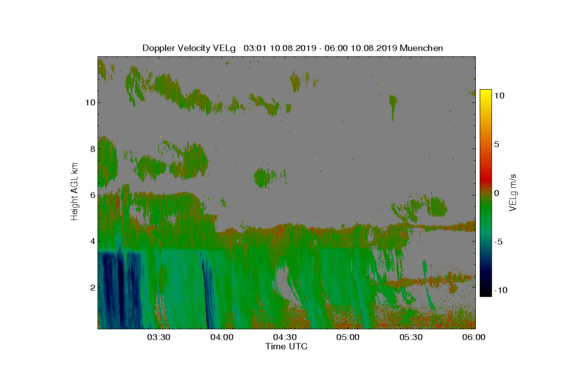Click the 04:00 time tick label

click(x=222, y=337)
